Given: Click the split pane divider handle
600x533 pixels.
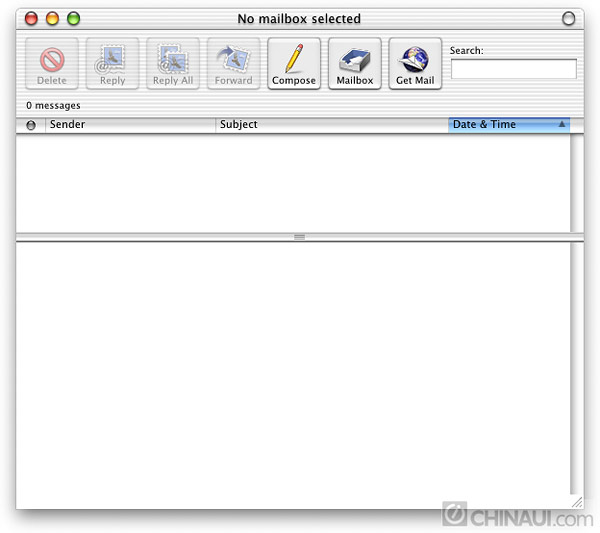Looking at the screenshot, I should [x=299, y=237].
